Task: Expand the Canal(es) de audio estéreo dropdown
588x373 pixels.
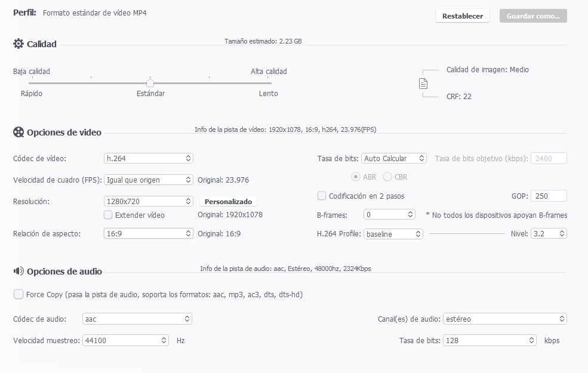Action: pyautogui.click(x=505, y=319)
